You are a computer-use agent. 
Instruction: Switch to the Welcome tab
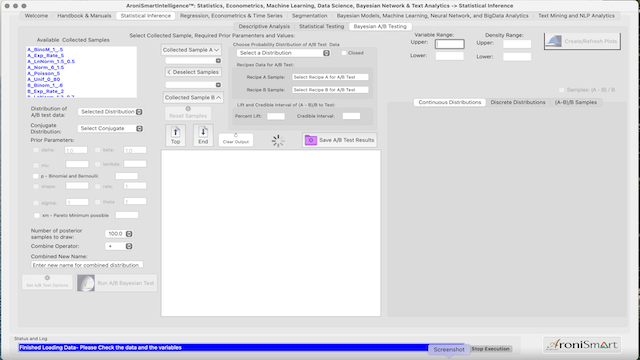pos(36,16)
